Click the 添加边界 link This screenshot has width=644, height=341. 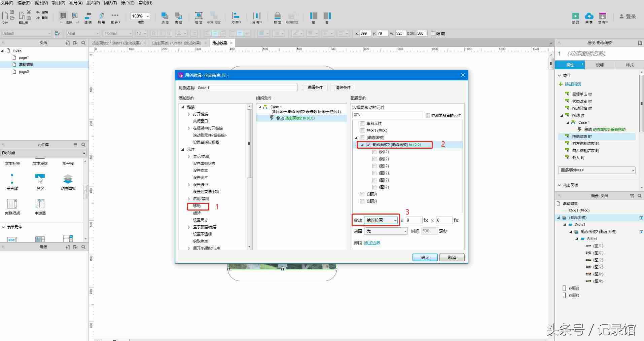pyautogui.click(x=372, y=243)
